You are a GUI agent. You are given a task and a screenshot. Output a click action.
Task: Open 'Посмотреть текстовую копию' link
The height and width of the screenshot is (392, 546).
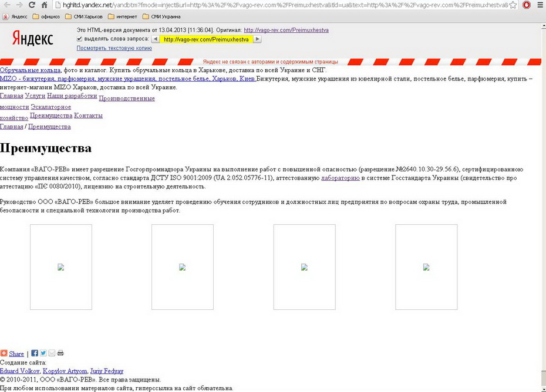(x=114, y=48)
